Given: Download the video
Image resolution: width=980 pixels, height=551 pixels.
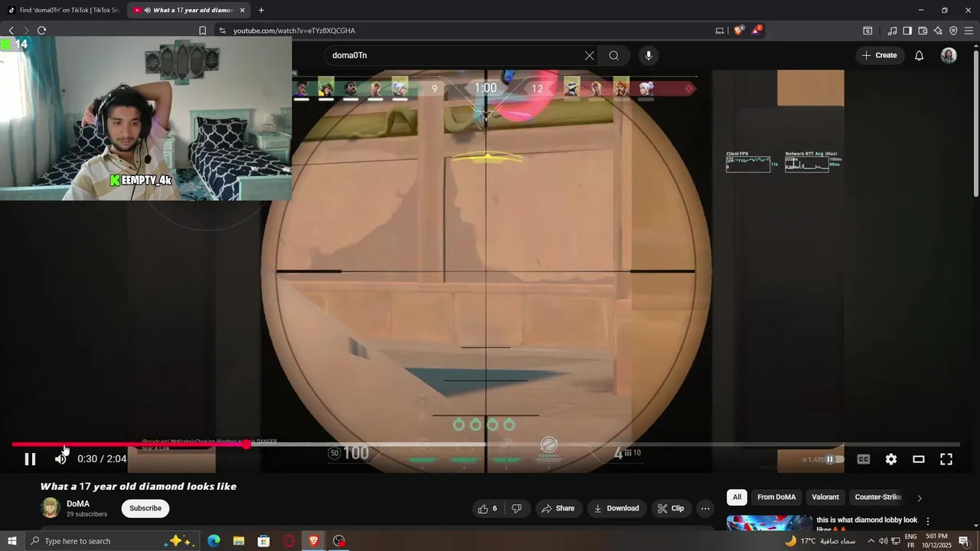Looking at the screenshot, I should [616, 508].
